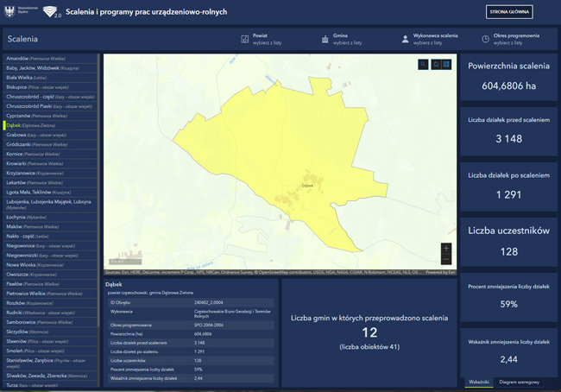Zoom in on the map
Image resolution: width=561 pixels, height=392 pixels.
coord(446,249)
